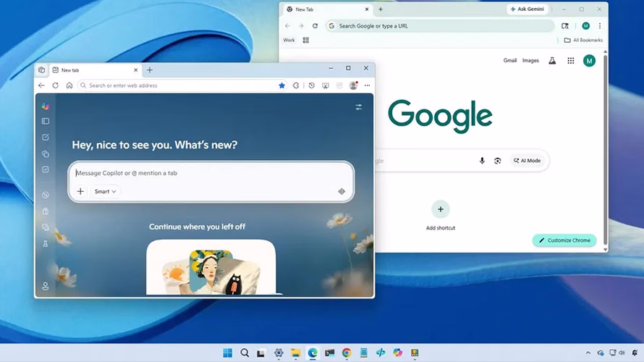Open Google account M avatar on page
This screenshot has height=362, width=644.
point(590,61)
